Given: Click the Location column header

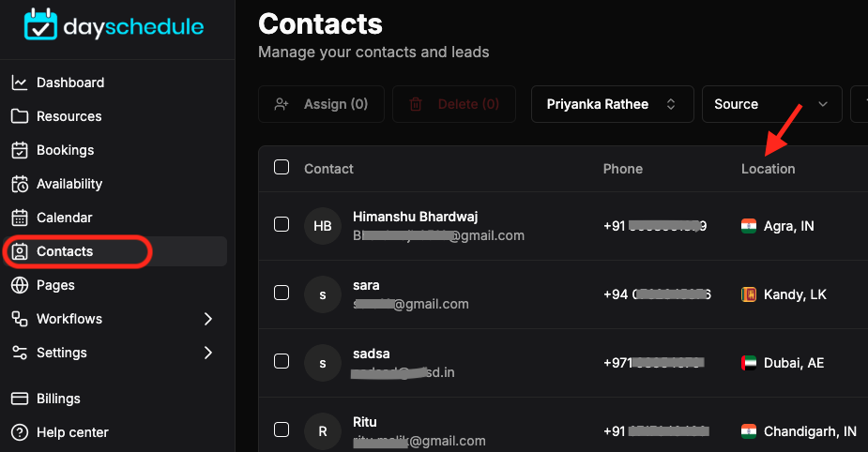Looking at the screenshot, I should (768, 169).
